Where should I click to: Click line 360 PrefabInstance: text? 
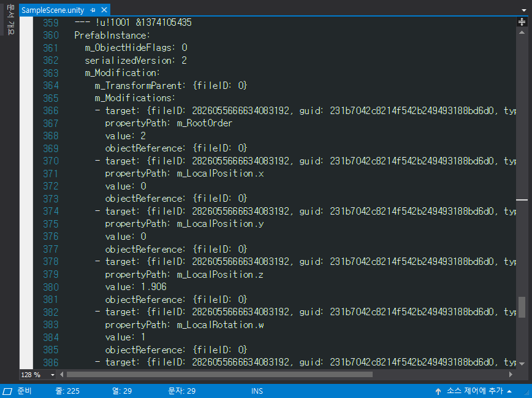(x=112, y=36)
